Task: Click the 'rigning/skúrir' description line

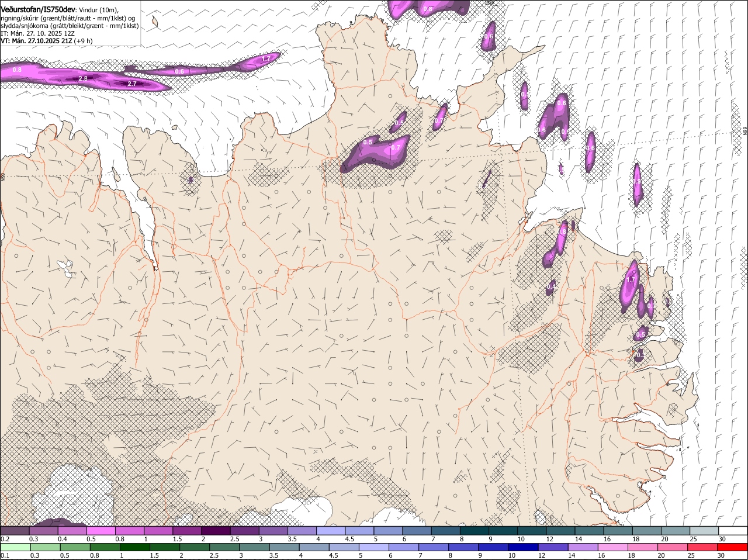Action: [68, 18]
